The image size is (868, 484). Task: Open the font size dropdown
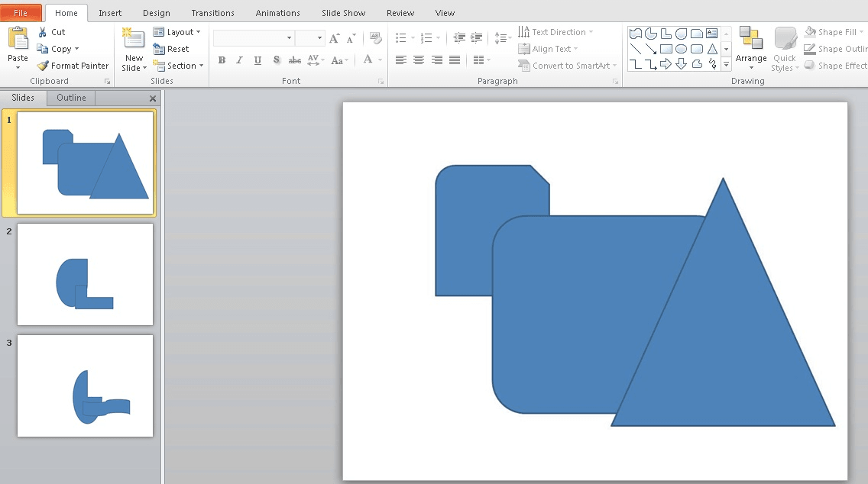[319, 37]
